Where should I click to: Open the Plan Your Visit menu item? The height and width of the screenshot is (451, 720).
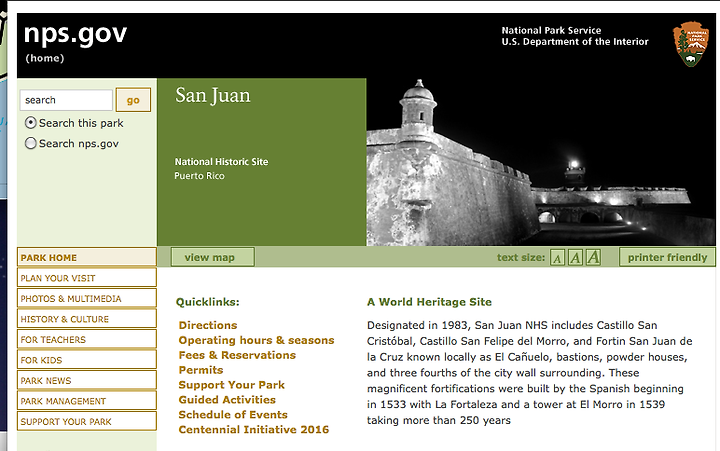point(87,278)
